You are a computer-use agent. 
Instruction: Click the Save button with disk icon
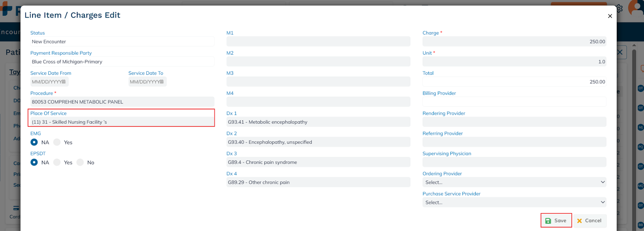click(556, 221)
